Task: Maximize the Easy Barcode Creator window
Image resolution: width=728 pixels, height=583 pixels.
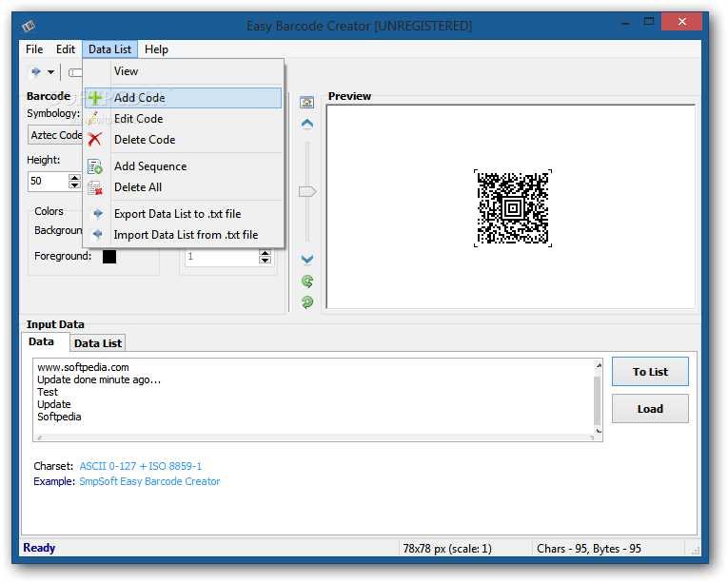Action: point(649,21)
